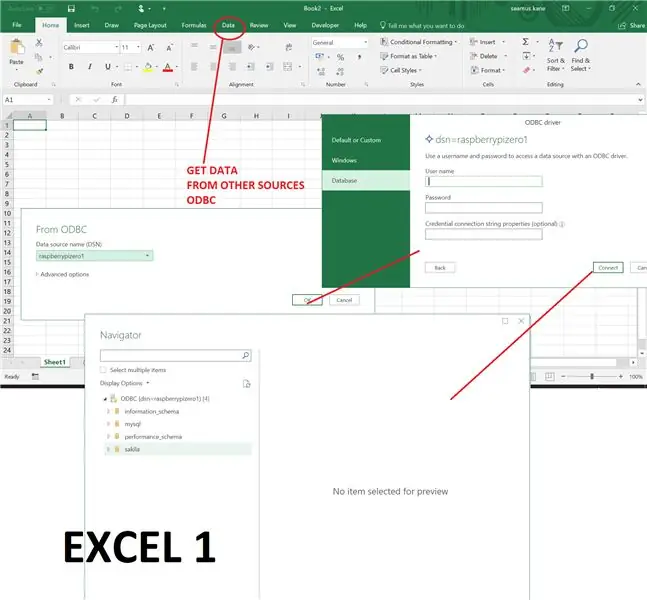Viewport: 647px width, 600px height.
Task: Select the Sheet1 tab
Action: [x=54, y=362]
